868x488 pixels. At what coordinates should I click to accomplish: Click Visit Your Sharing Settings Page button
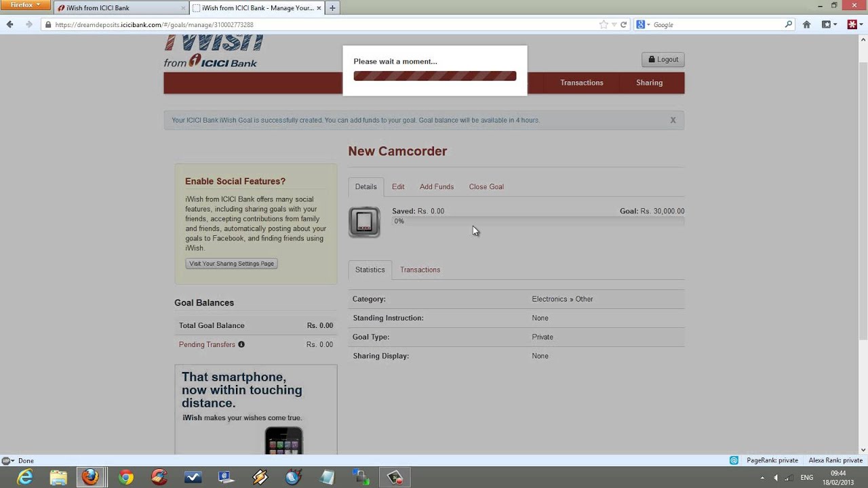pyautogui.click(x=231, y=264)
